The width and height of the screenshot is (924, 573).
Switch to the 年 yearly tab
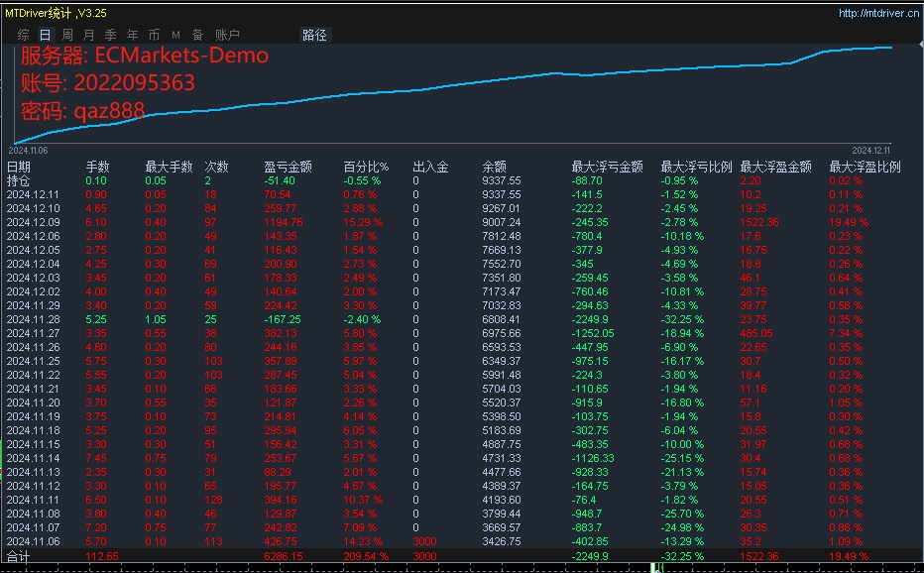[x=133, y=35]
